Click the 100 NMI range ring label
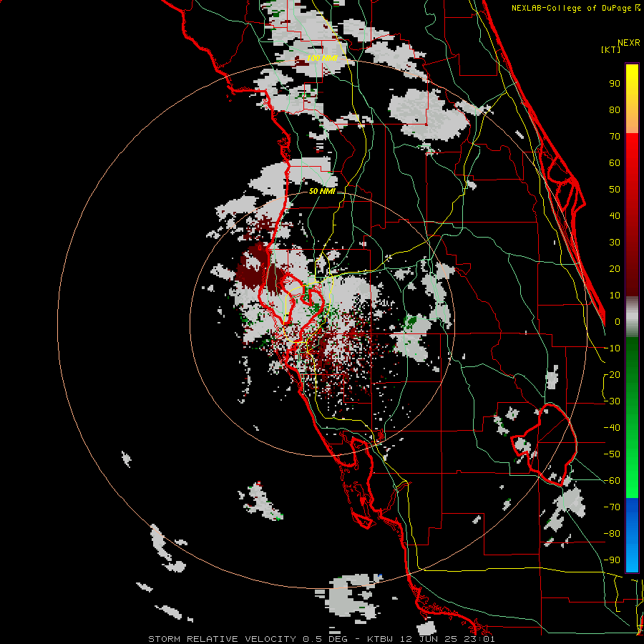 point(322,58)
